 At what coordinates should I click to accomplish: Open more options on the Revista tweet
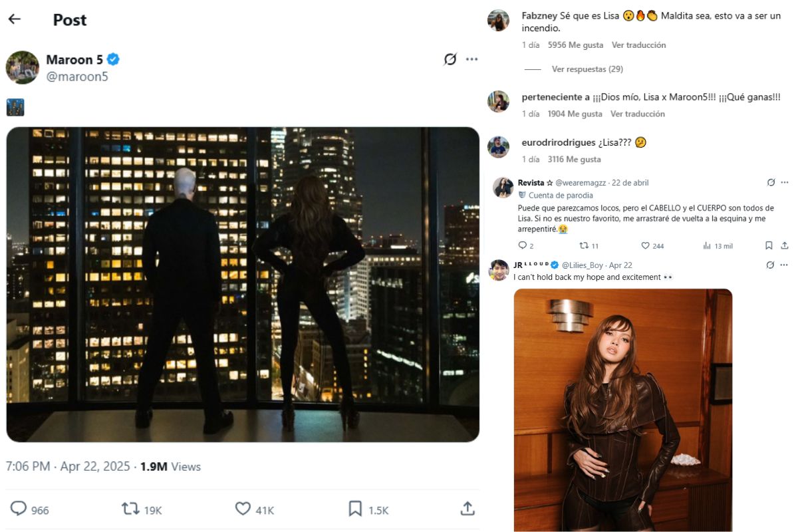click(785, 182)
